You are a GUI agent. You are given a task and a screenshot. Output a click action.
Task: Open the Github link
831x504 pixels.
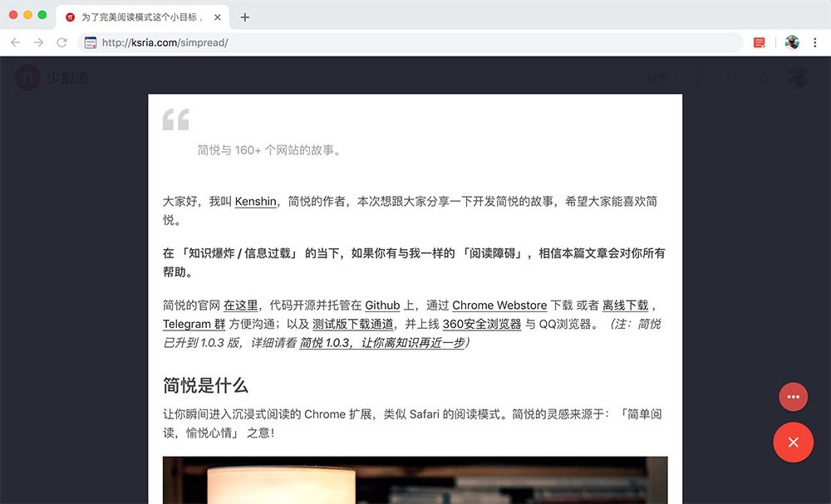pyautogui.click(x=382, y=306)
